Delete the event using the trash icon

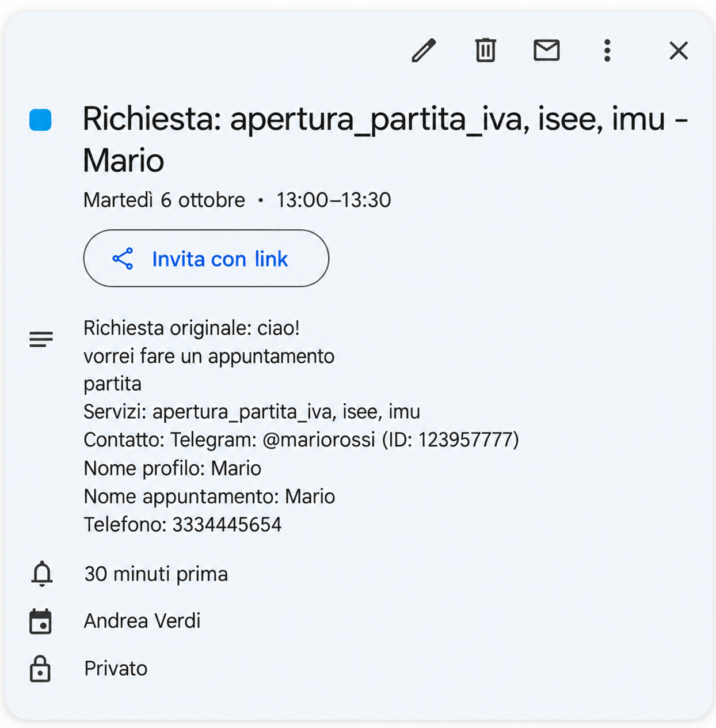pos(485,50)
